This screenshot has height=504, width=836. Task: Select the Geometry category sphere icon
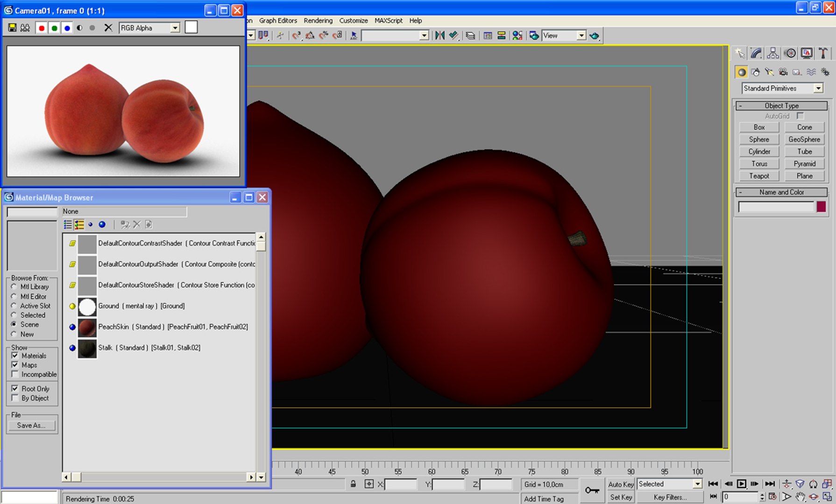point(741,72)
